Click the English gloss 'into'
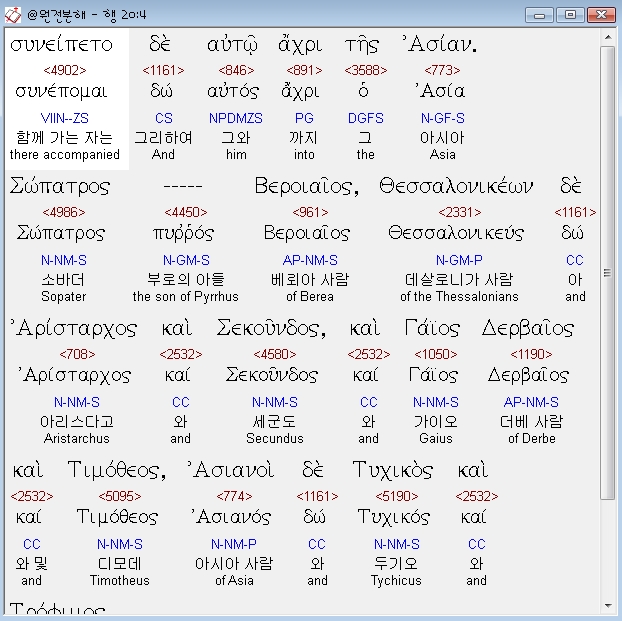The height and width of the screenshot is (621, 622). point(304,154)
